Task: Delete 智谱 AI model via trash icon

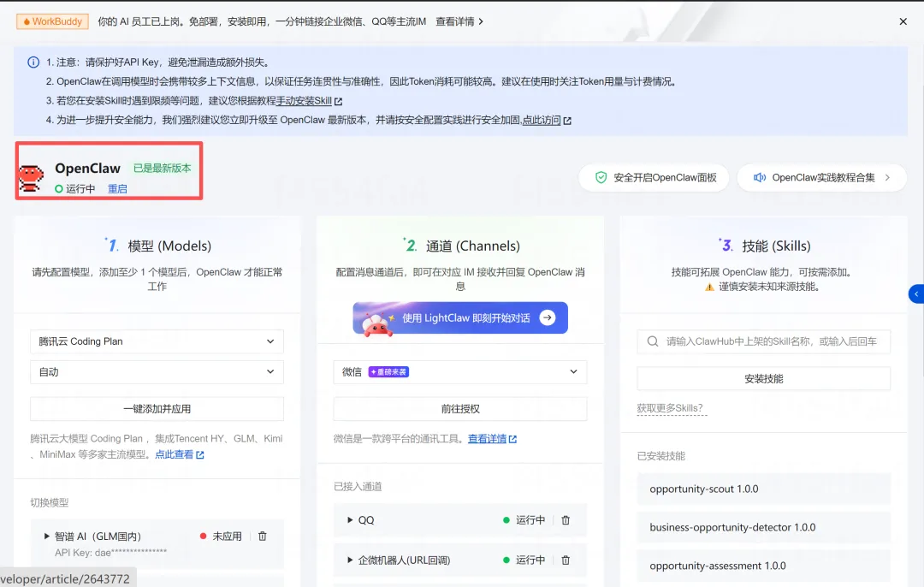Action: 263,537
